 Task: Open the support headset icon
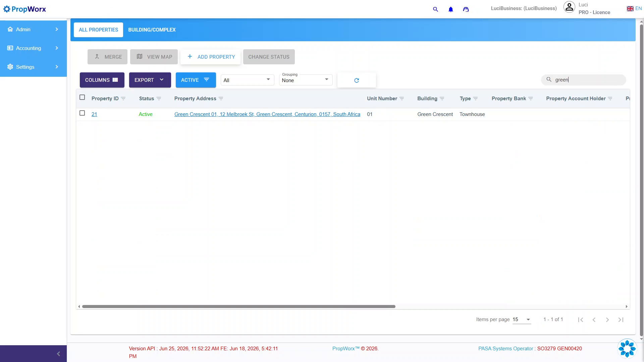pos(466,9)
